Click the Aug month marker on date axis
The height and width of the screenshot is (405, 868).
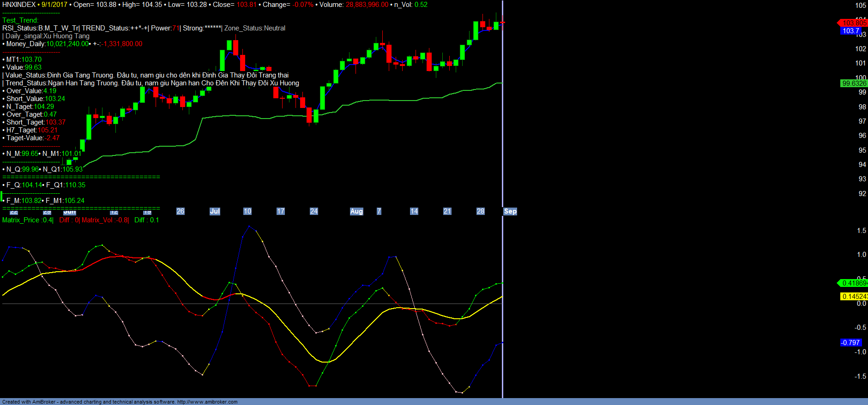(x=356, y=211)
